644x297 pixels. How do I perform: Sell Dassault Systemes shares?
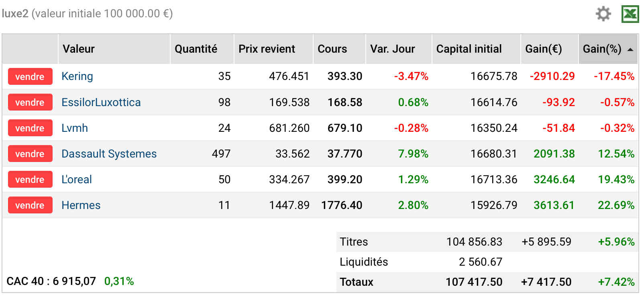(30, 154)
